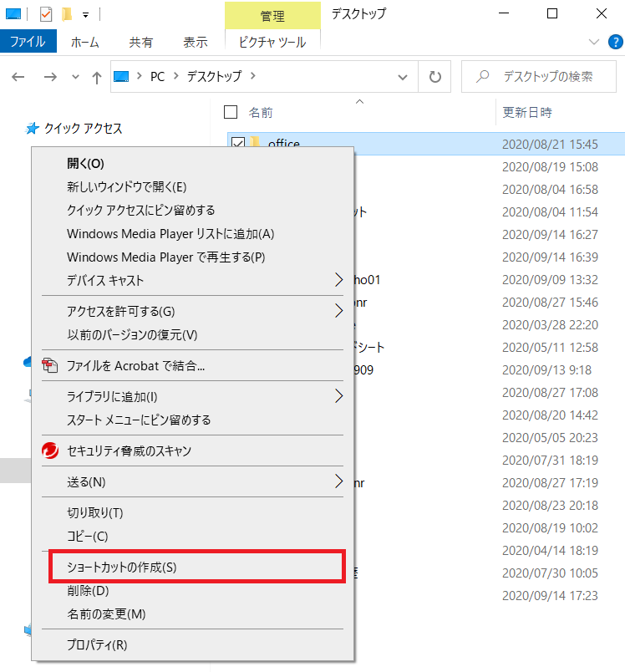This screenshot has height=672, width=625.
Task: Choose ショートカットの作成(S) from the context menu
Action: point(122,567)
